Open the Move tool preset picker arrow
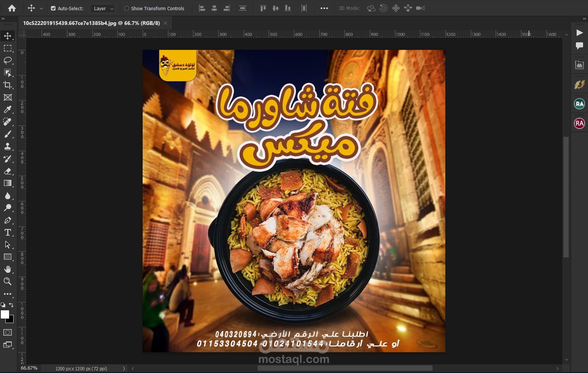 (41, 8)
